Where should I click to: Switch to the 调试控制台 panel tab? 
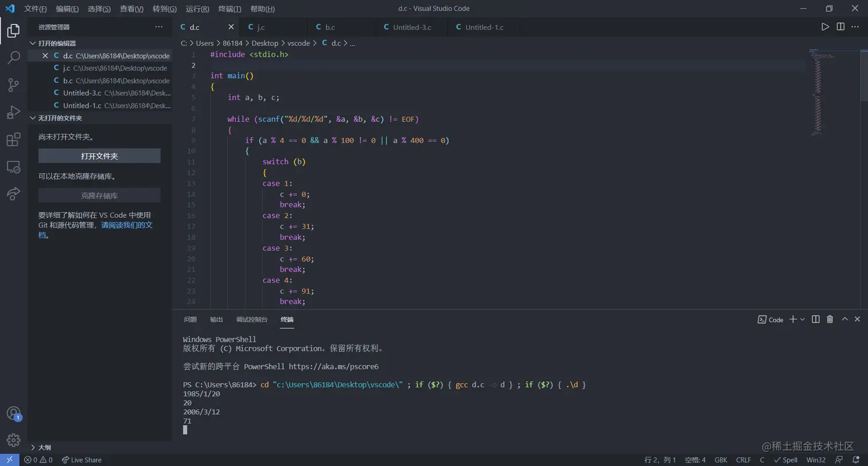click(252, 319)
